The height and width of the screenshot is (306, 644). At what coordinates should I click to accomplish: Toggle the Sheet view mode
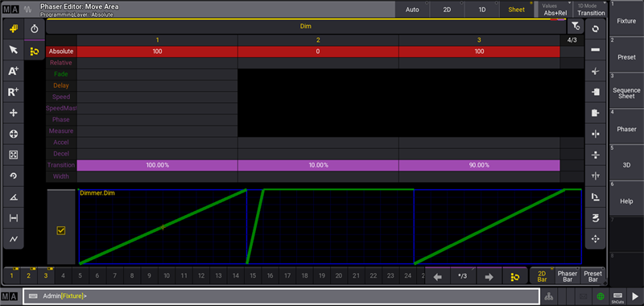pyautogui.click(x=517, y=10)
